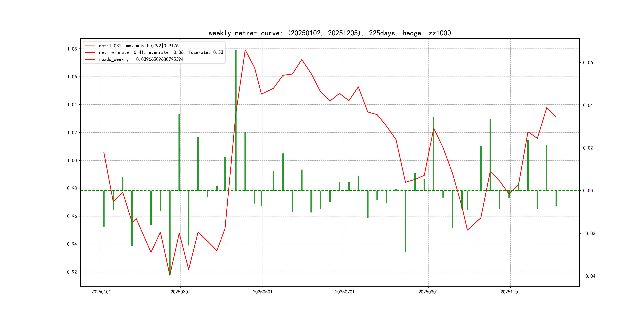Click the 1.00 left axis tick label

(72, 160)
